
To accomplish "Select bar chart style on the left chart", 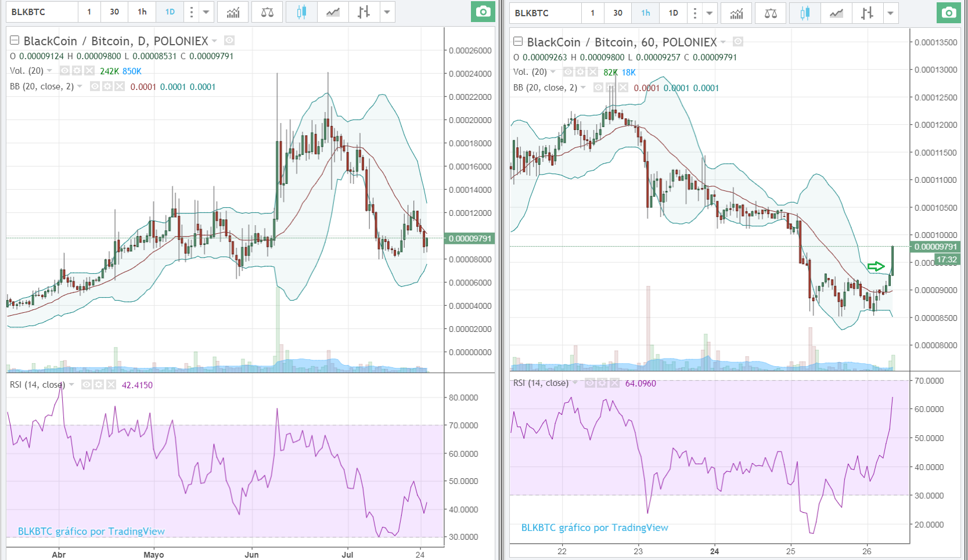I will [x=364, y=12].
